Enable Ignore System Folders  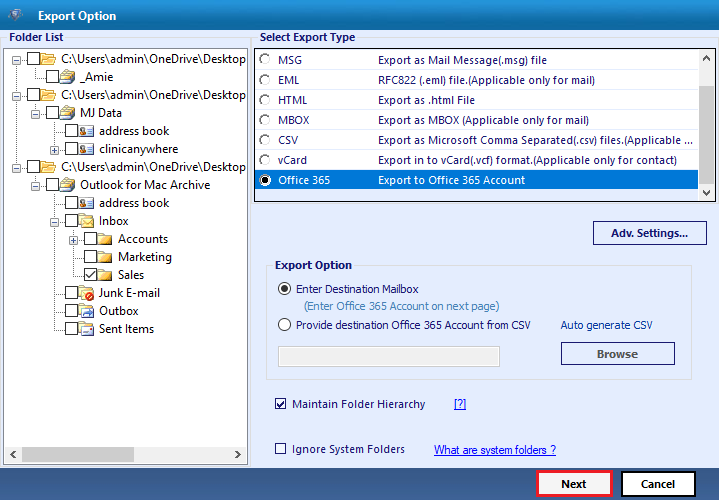[x=280, y=449]
